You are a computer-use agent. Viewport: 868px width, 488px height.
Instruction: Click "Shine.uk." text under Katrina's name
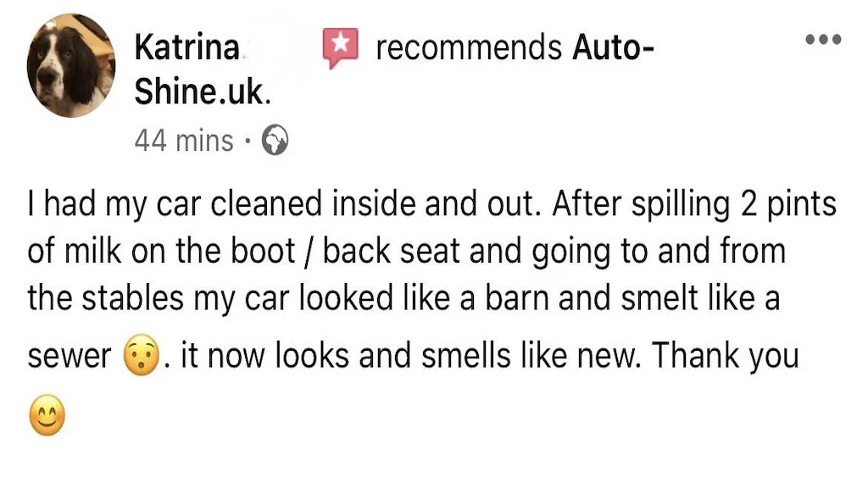point(203,91)
